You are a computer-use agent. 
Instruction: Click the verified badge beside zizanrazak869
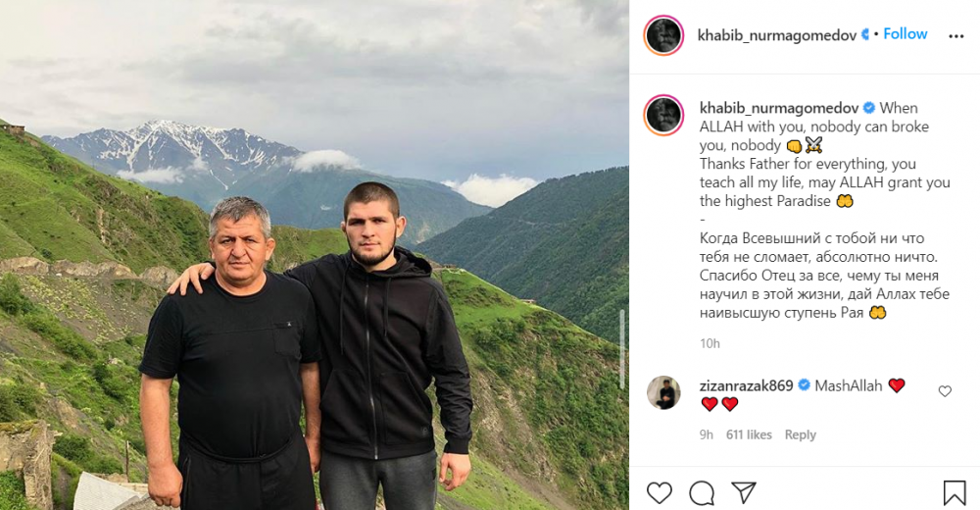click(804, 385)
